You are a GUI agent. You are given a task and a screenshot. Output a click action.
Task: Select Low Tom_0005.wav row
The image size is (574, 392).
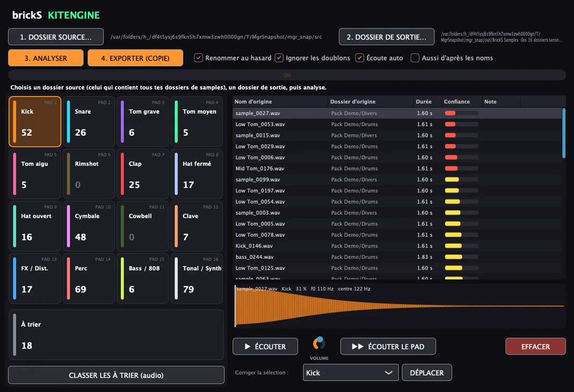tap(397, 224)
